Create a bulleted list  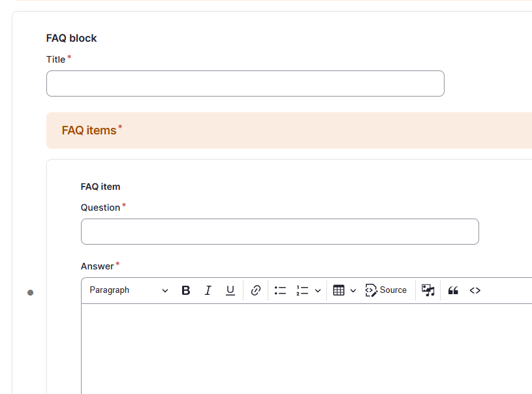280,290
